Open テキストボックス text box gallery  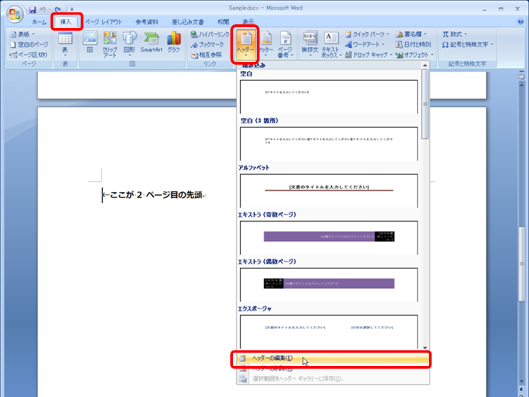(331, 45)
